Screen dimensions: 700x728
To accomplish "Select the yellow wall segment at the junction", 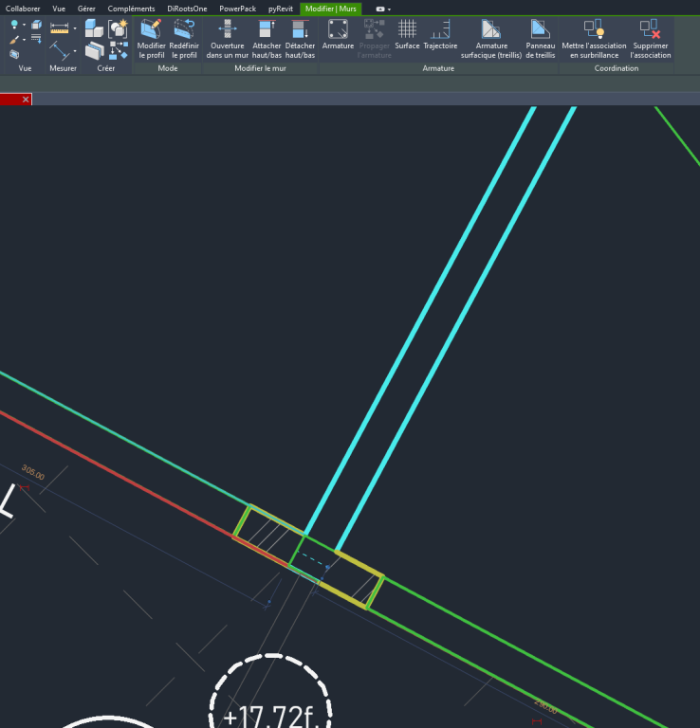I will (x=359, y=563).
